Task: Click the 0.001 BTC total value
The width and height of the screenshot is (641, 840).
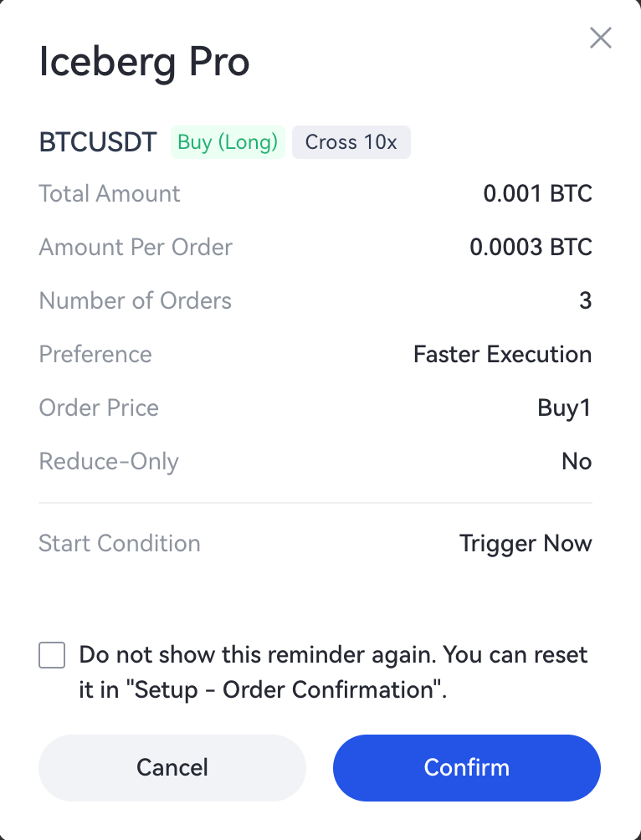Action: coord(537,193)
